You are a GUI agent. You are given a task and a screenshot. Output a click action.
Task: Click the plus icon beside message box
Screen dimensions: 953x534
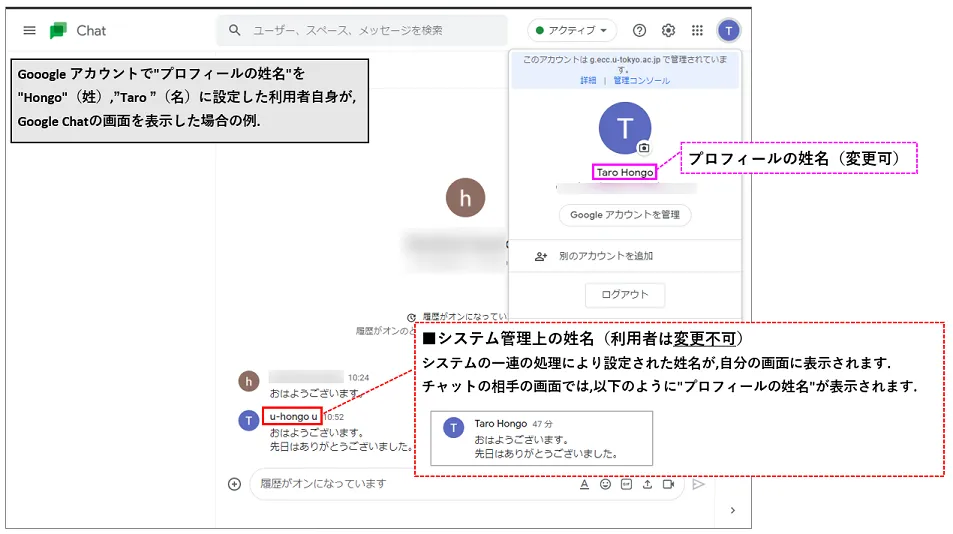point(235,484)
